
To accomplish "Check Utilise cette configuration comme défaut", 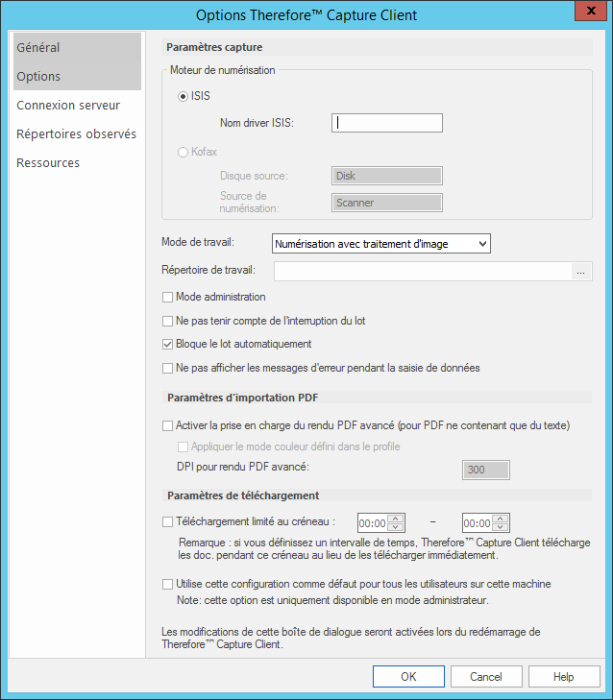I will coord(167,585).
